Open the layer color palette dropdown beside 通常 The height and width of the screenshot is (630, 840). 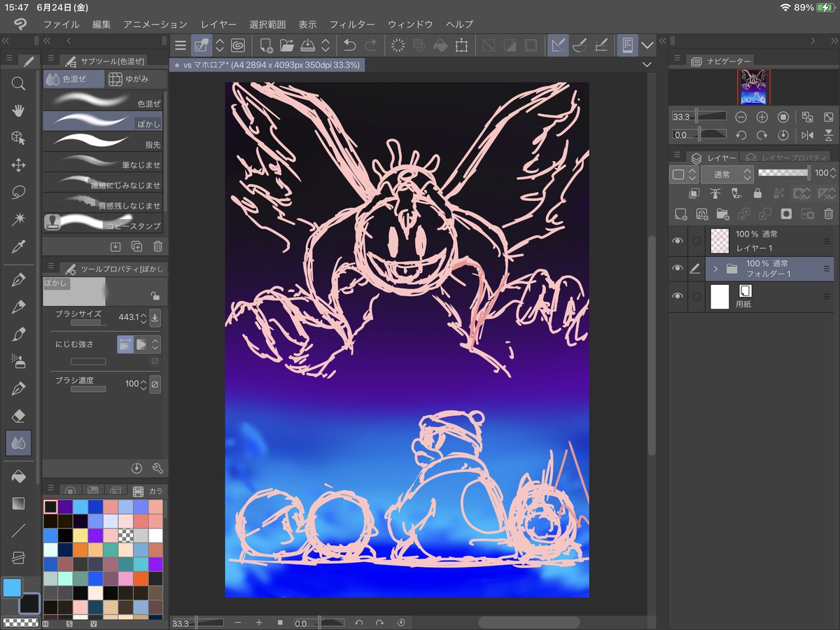click(x=682, y=174)
